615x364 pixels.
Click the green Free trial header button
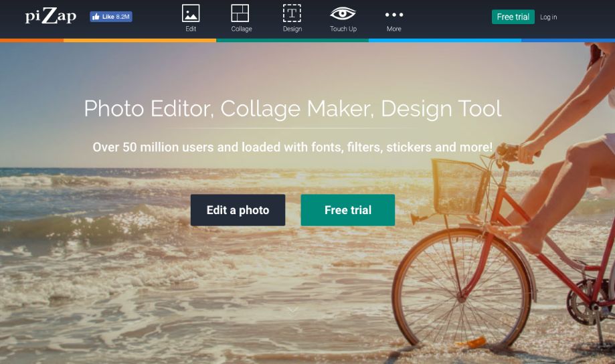(513, 17)
